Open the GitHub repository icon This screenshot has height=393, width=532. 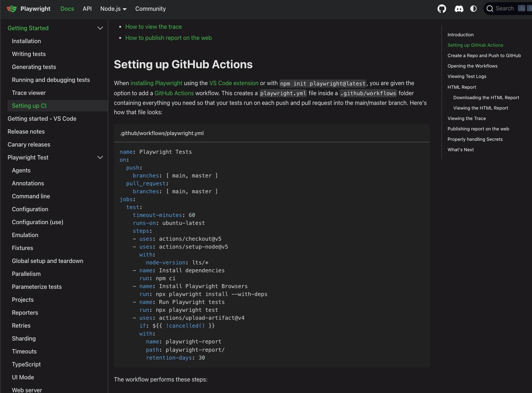(x=442, y=9)
